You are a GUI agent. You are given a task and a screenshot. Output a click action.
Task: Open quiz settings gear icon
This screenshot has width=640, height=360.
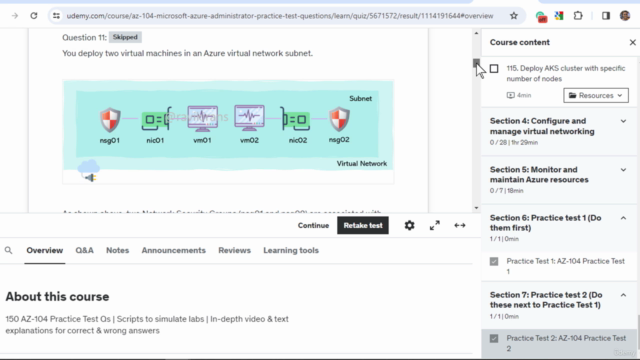[x=409, y=225]
